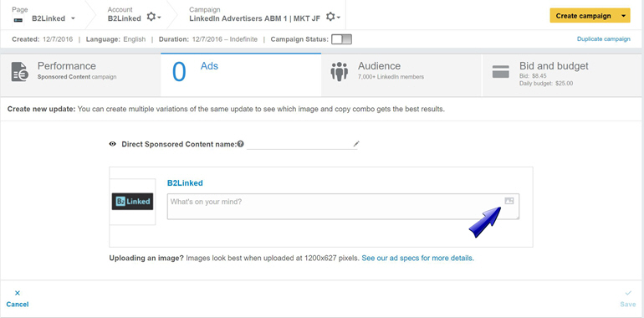Click the B2Linked logo thumbnail
This screenshot has height=318, width=644.
132,202
